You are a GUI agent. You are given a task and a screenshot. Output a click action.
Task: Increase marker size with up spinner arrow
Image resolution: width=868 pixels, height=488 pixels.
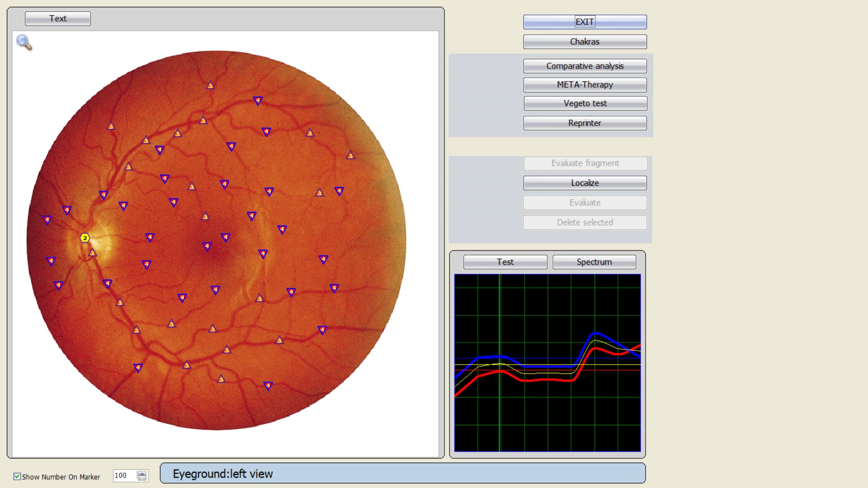tap(142, 473)
